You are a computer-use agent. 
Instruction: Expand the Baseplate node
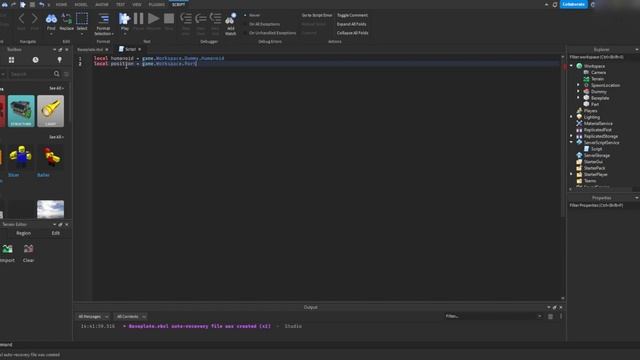(578, 98)
